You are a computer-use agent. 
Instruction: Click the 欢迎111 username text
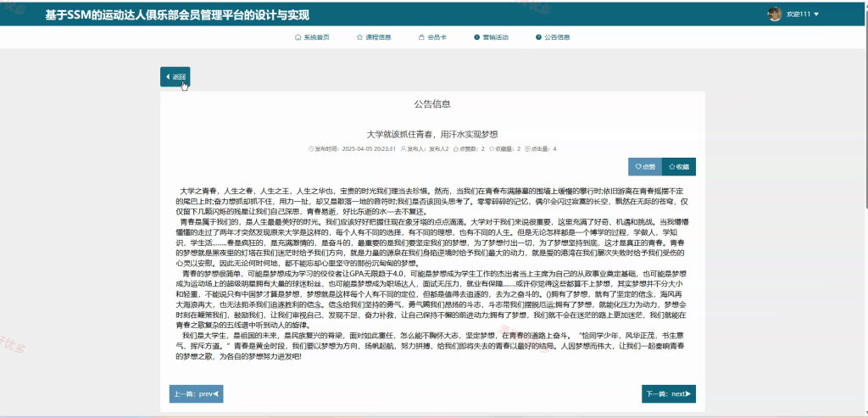798,14
